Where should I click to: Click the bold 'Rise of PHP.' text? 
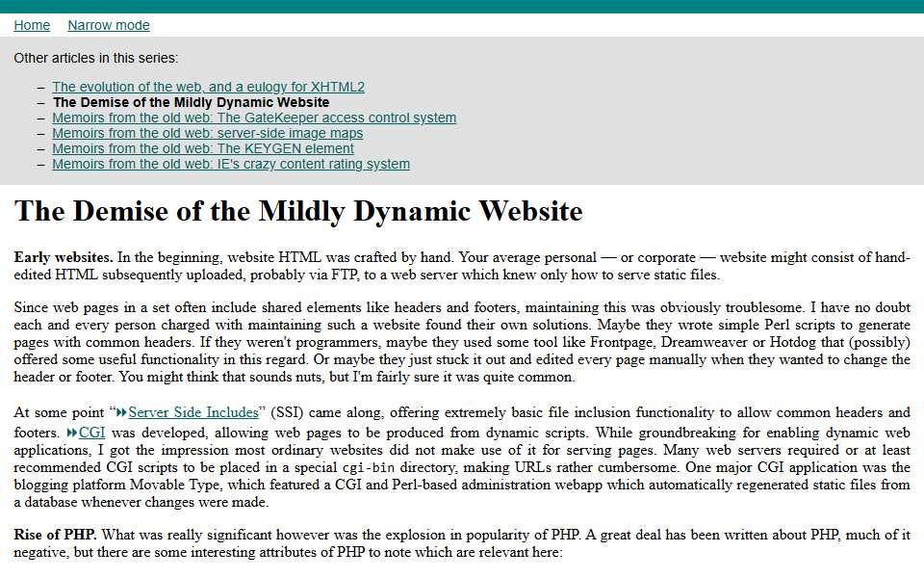pyautogui.click(x=56, y=535)
